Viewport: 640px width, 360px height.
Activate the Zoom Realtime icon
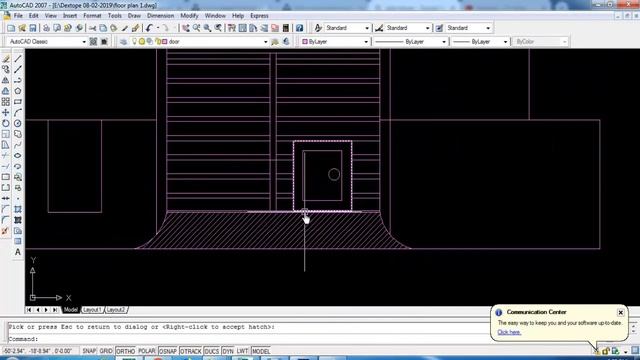[x=197, y=28]
